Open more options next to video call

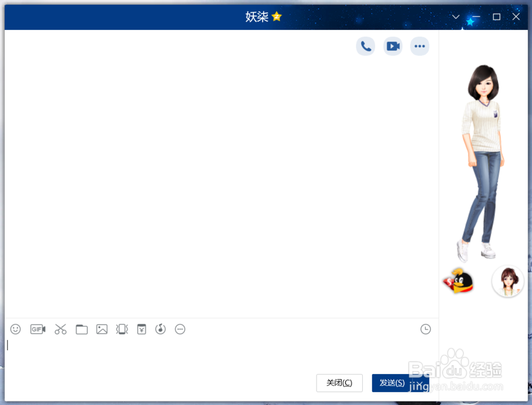pyautogui.click(x=420, y=46)
